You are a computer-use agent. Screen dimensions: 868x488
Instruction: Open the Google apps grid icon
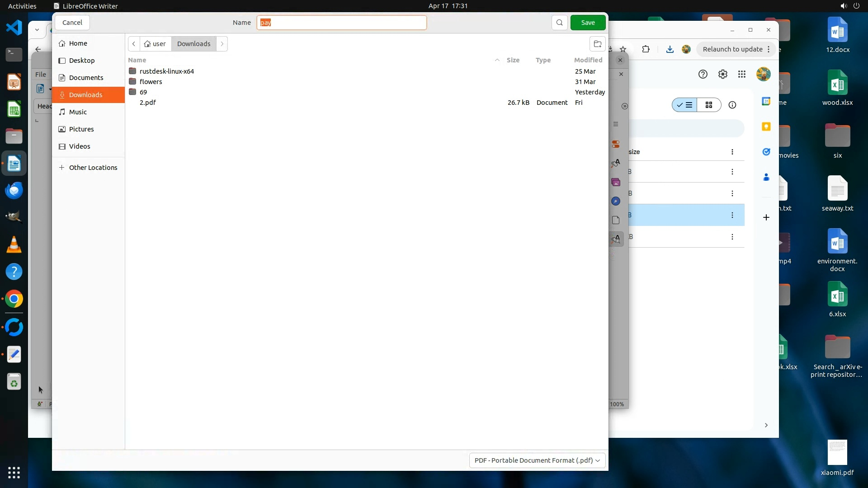[x=742, y=75]
